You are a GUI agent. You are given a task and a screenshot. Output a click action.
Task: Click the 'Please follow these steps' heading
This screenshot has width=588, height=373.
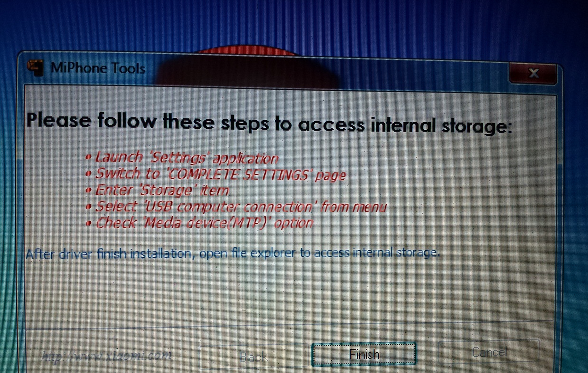(x=270, y=122)
